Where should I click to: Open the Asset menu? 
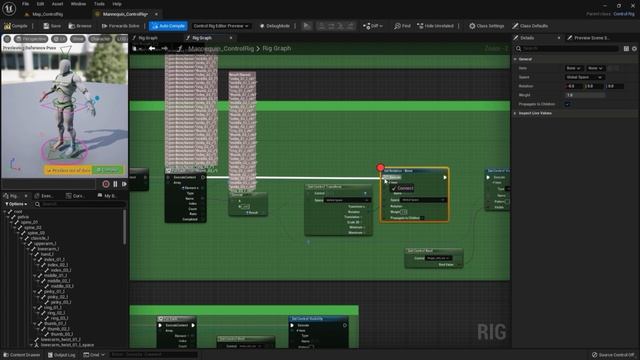[58, 4]
